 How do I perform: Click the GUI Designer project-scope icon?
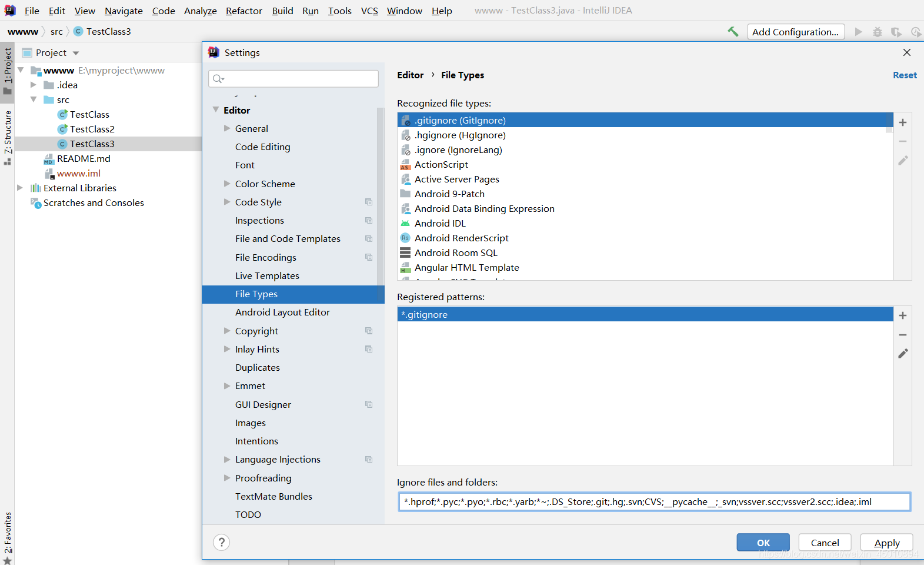[x=369, y=404]
